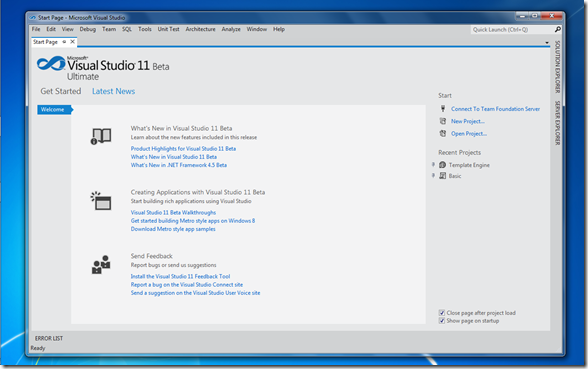Click the New Project icon
The image size is (588, 369).
tap(443, 121)
